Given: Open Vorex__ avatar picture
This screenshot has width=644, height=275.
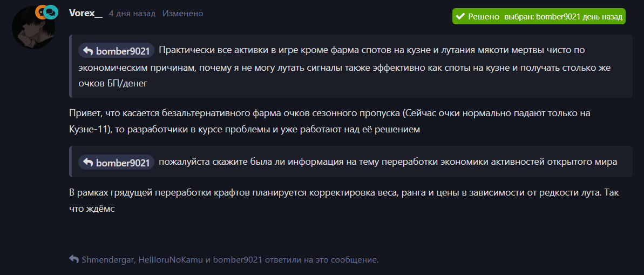Looking at the screenshot, I should 33,28.
